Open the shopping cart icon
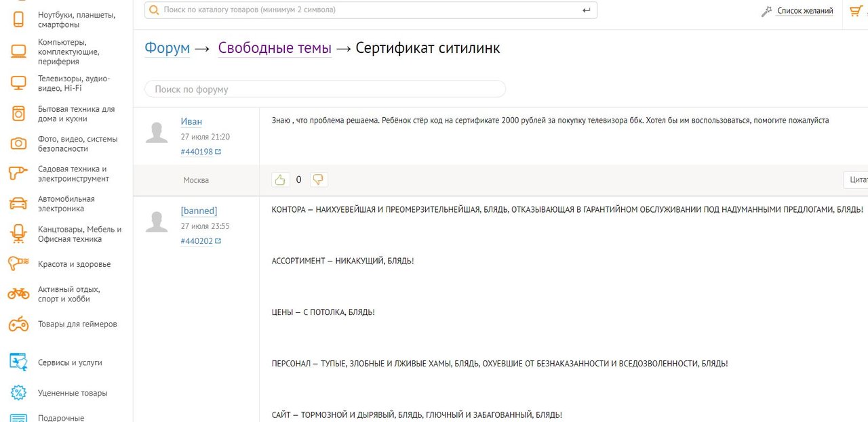 (856, 11)
